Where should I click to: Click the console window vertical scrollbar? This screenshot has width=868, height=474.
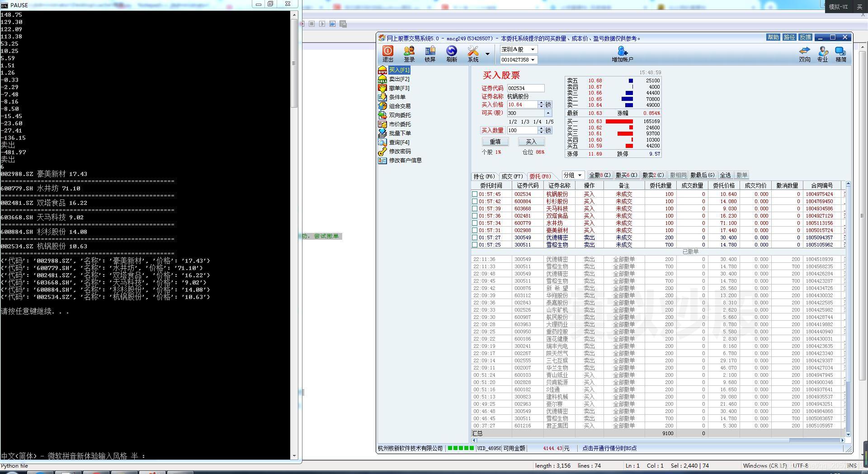(294, 235)
